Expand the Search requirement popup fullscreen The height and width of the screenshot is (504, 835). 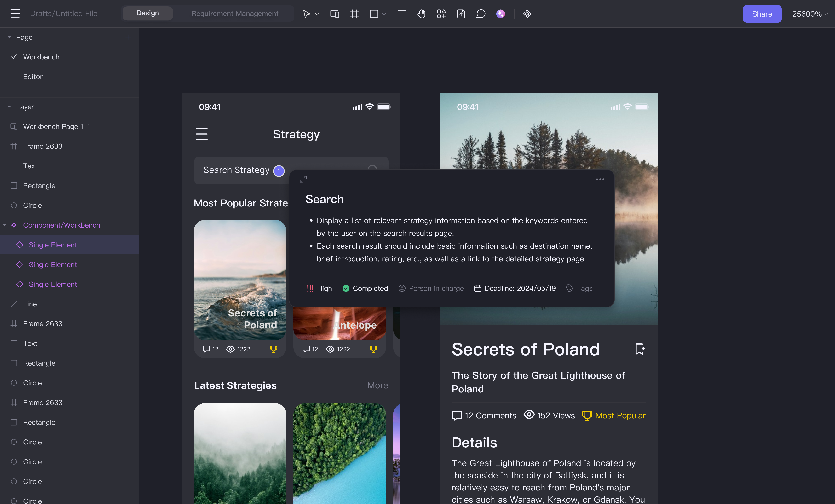303,179
